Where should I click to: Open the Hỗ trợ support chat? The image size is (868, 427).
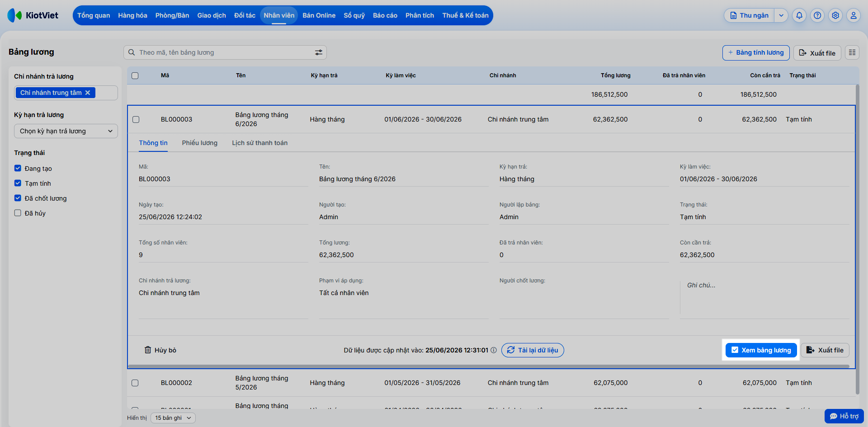click(844, 416)
